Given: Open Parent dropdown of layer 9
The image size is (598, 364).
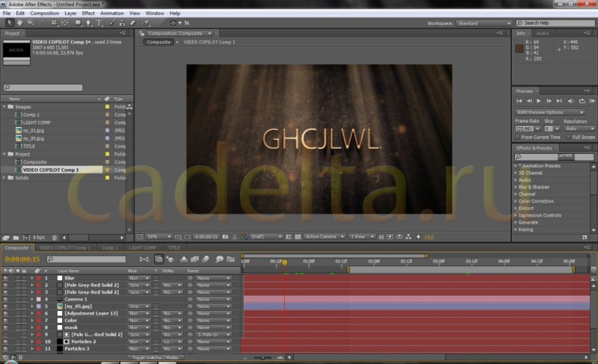Looking at the screenshot, I should pos(214,335).
